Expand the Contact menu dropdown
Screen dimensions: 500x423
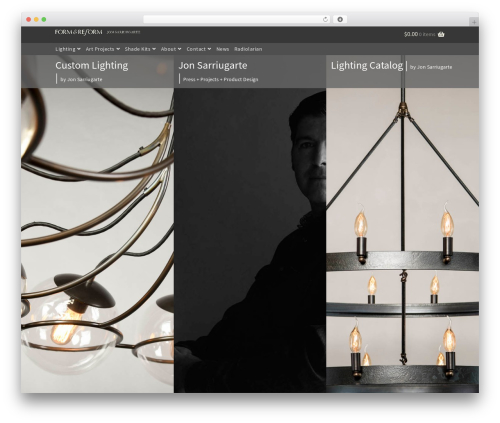pyautogui.click(x=199, y=49)
